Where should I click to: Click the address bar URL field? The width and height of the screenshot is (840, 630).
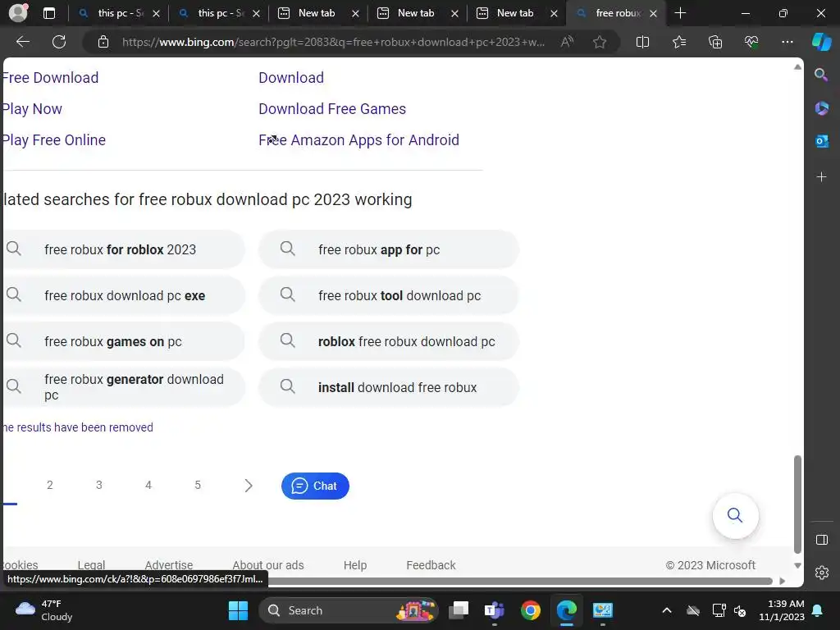[333, 42]
